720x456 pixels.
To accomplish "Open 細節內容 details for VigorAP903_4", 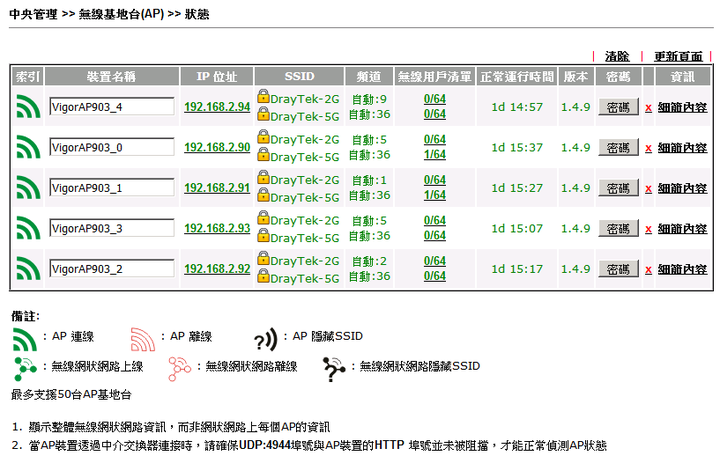I will click(682, 107).
